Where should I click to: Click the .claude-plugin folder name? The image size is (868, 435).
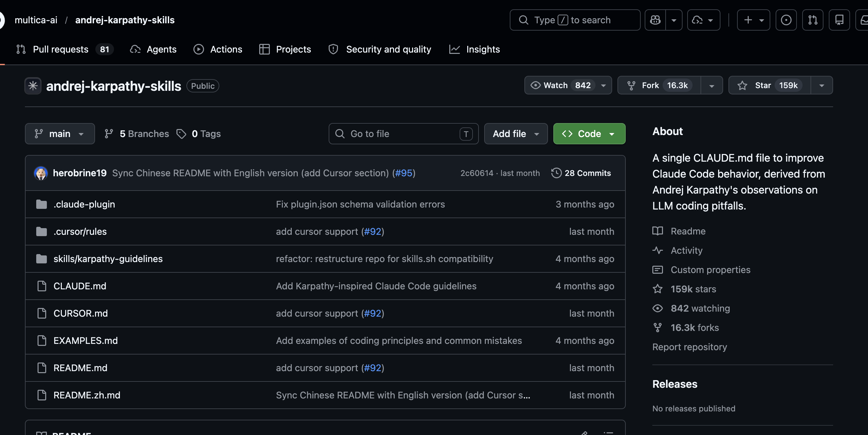click(84, 204)
